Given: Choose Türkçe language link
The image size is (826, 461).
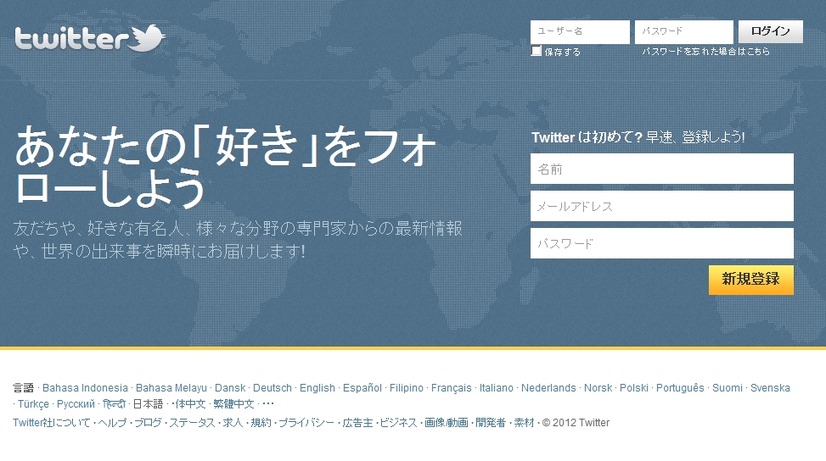Looking at the screenshot, I should (33, 404).
